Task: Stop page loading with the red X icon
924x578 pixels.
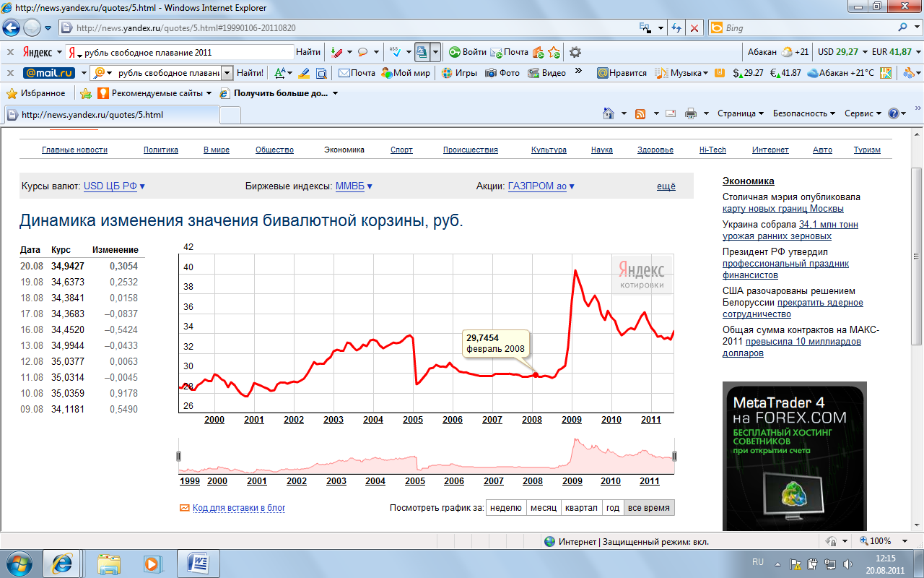Action: 694,28
